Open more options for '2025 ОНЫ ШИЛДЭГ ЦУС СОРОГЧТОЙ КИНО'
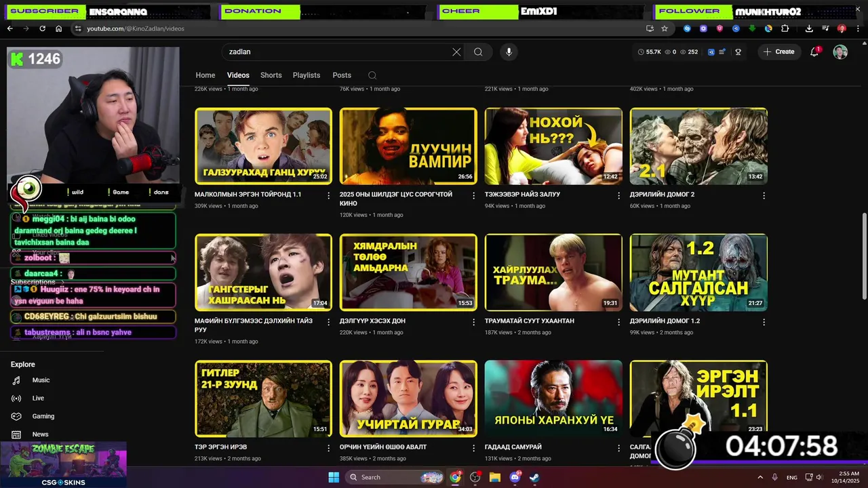The height and width of the screenshot is (488, 868). pyautogui.click(x=474, y=195)
